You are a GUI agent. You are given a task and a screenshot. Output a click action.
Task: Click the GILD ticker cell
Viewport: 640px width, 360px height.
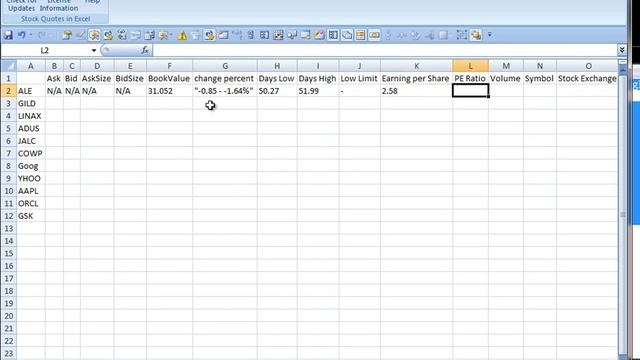(31, 103)
